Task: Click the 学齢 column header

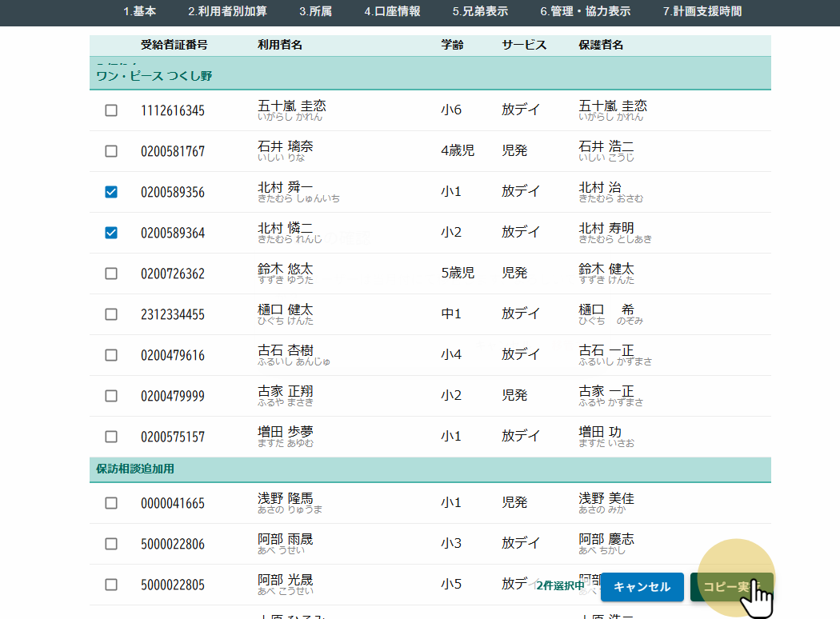Action: (452, 45)
